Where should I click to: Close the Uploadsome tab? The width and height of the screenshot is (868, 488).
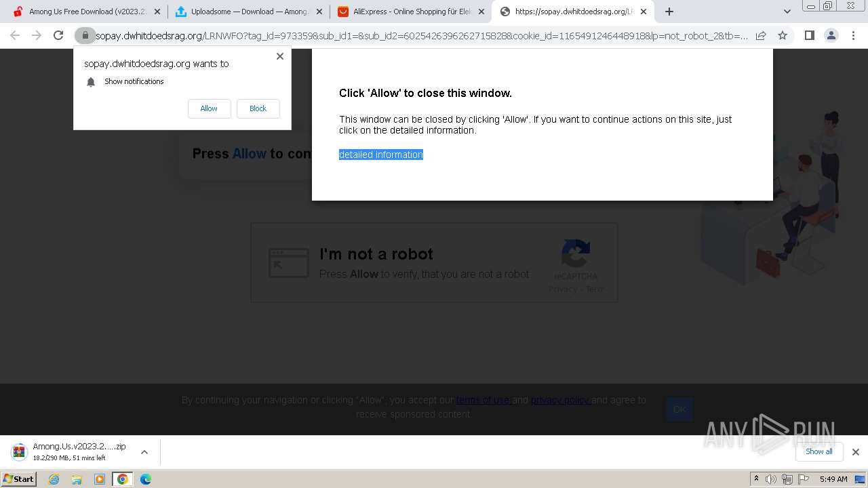319,12
